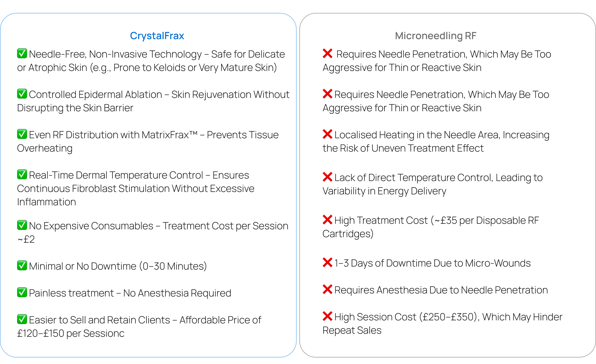Click the Microneedling RF heading
Image resolution: width=596 pixels, height=364 pixels.
[x=435, y=36]
